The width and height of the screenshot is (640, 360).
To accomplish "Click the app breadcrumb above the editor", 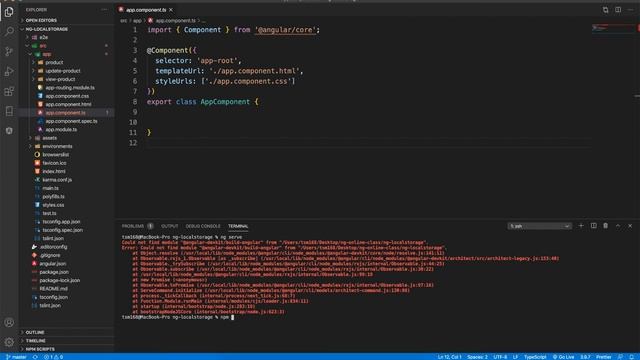I will 137,20.
